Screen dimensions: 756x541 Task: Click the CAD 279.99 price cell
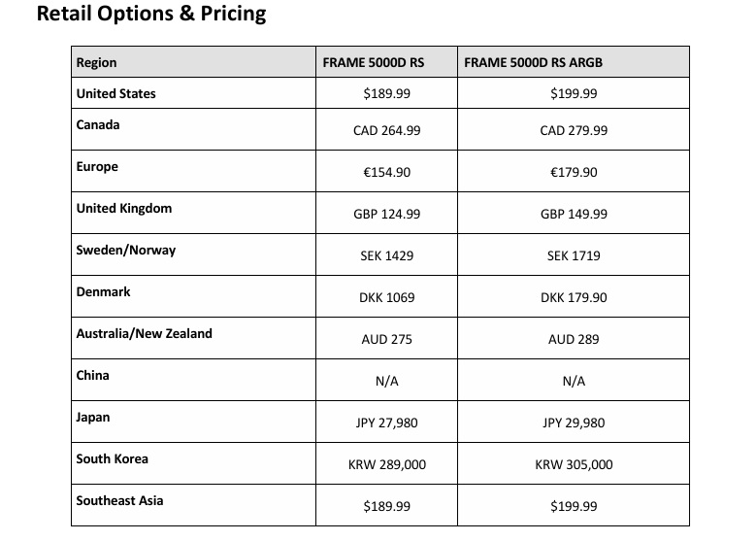[574, 130]
